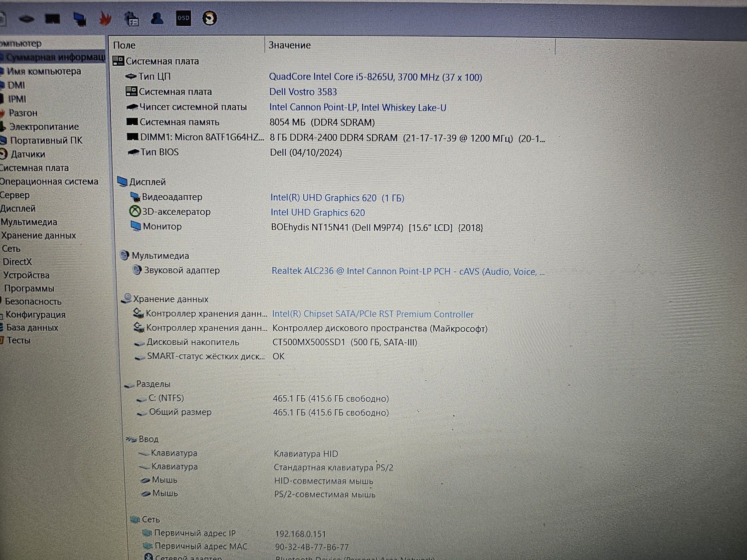Expand Мультимедиа category in the sidebar
This screenshot has width=747, height=560.
pyautogui.click(x=29, y=222)
